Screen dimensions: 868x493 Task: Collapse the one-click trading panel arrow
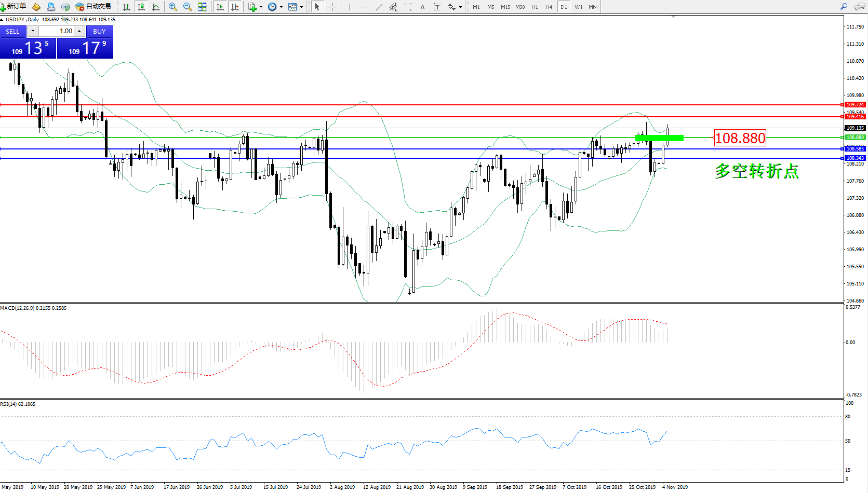coord(2,20)
